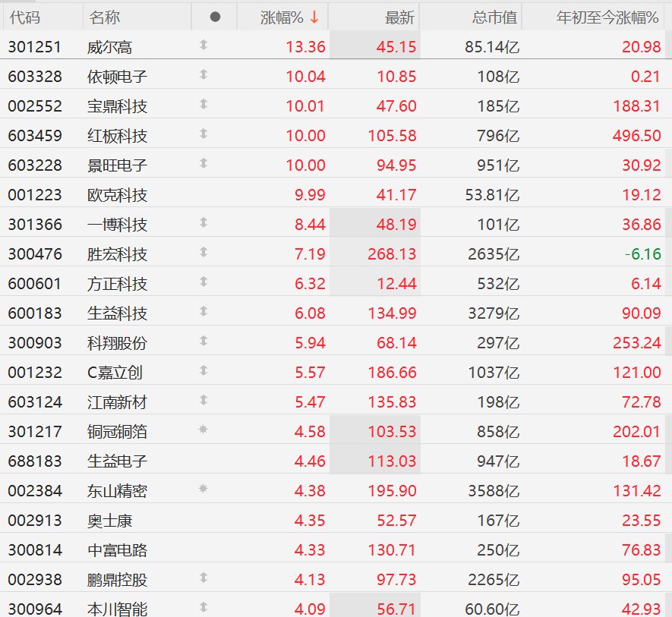This screenshot has height=617, width=672.
Task: Click stock code 002913
Action: coord(35,520)
